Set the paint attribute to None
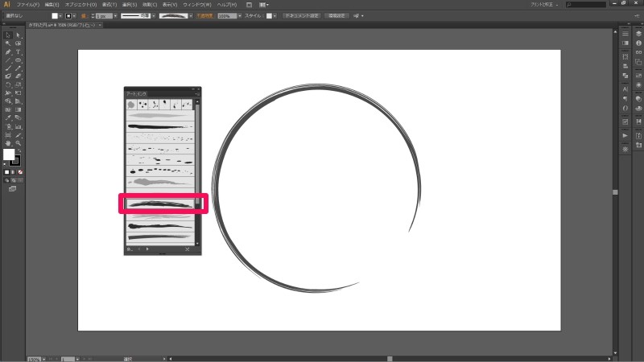The width and height of the screenshot is (644, 362). click(x=20, y=172)
